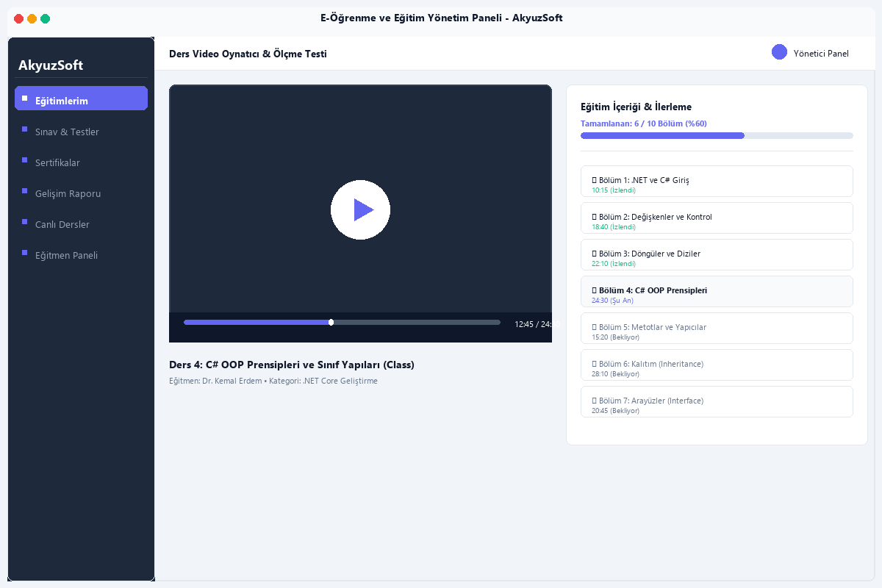Open Bölüm 7: Arayüzler (Interface)

pos(717,402)
